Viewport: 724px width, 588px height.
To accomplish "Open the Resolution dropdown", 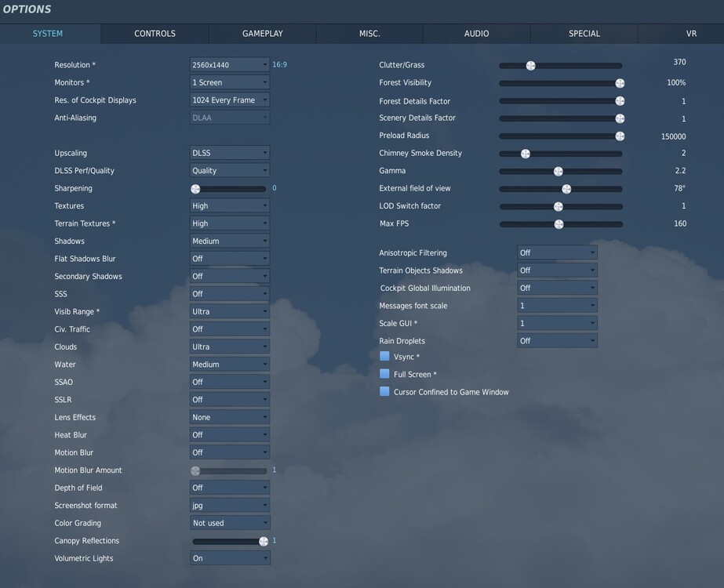I will [x=229, y=65].
